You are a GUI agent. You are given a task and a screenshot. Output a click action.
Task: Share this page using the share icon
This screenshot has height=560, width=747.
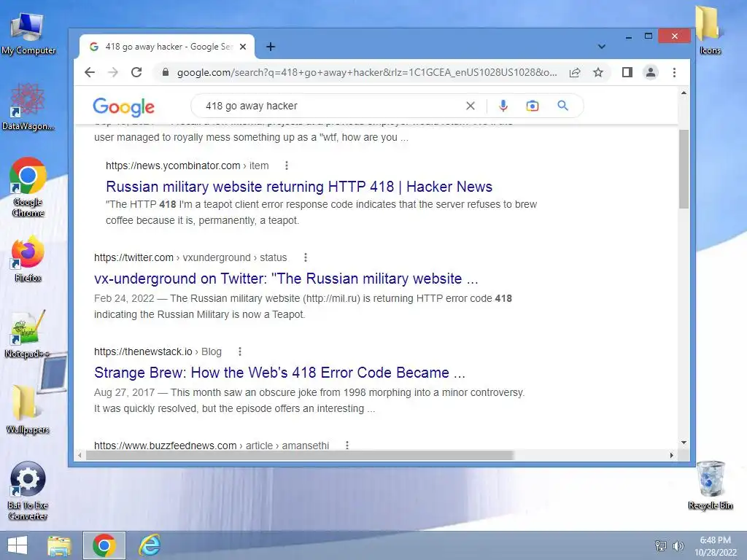575,72
